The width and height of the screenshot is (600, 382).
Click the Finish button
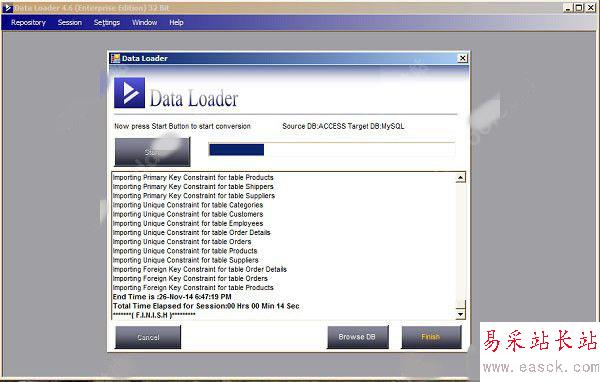[431, 337]
